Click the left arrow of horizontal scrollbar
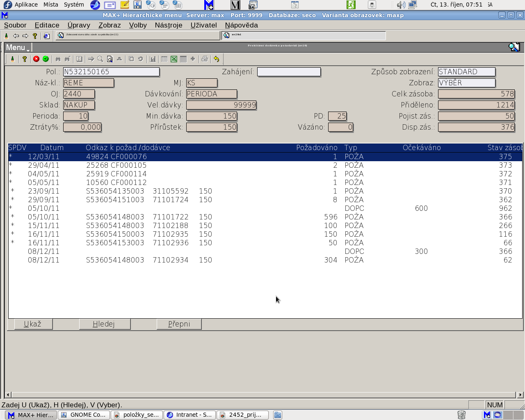Image resolution: width=525 pixels, height=420 pixels. coord(9,395)
